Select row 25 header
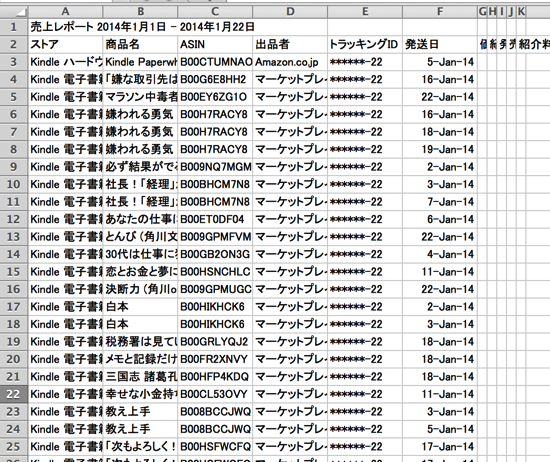 click(x=14, y=447)
